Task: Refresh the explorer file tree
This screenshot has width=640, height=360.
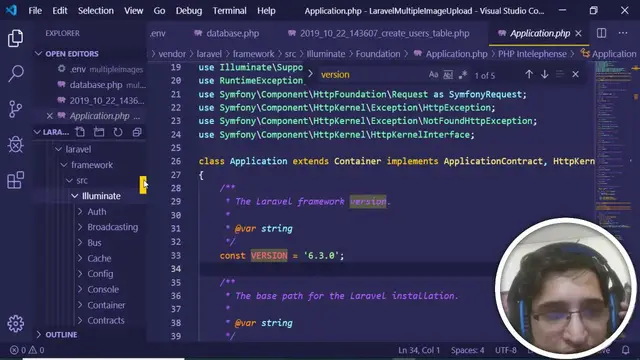Action: 118,132
